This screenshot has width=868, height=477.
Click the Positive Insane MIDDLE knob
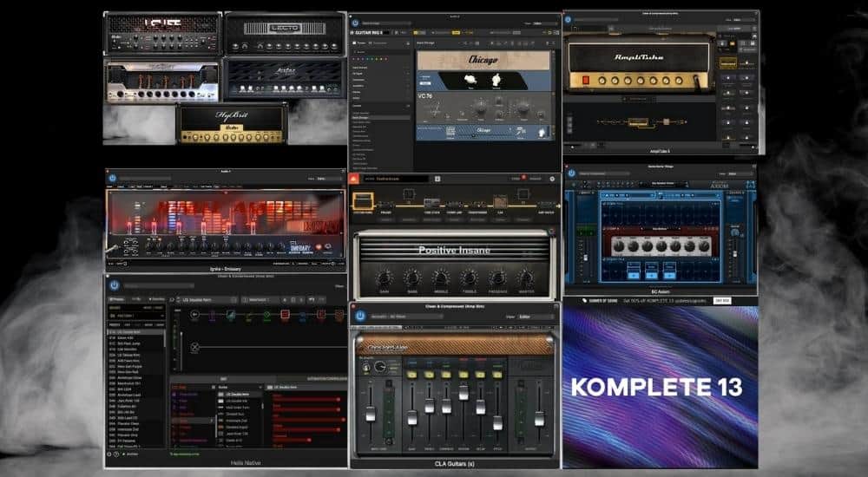pyautogui.click(x=441, y=278)
